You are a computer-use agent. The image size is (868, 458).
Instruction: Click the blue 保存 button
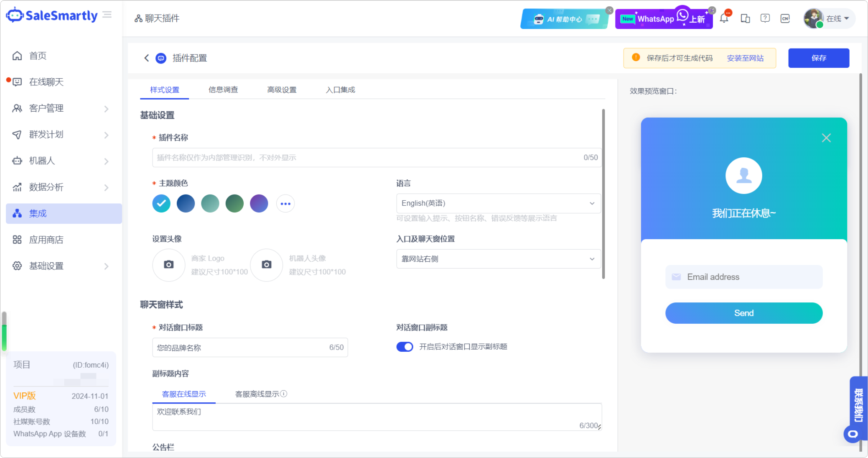[x=818, y=58]
